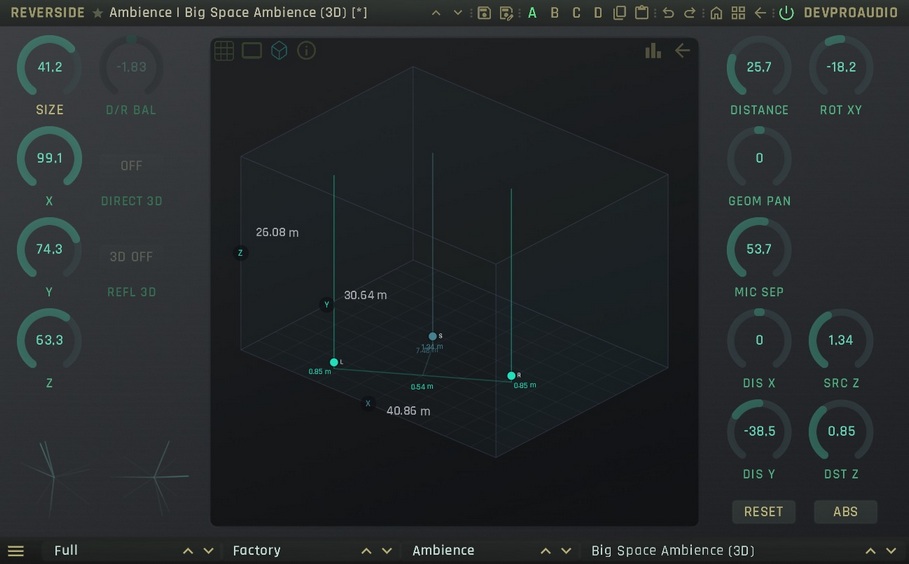Toggle plugin power bypass button
This screenshot has width=909, height=564.
click(x=786, y=13)
